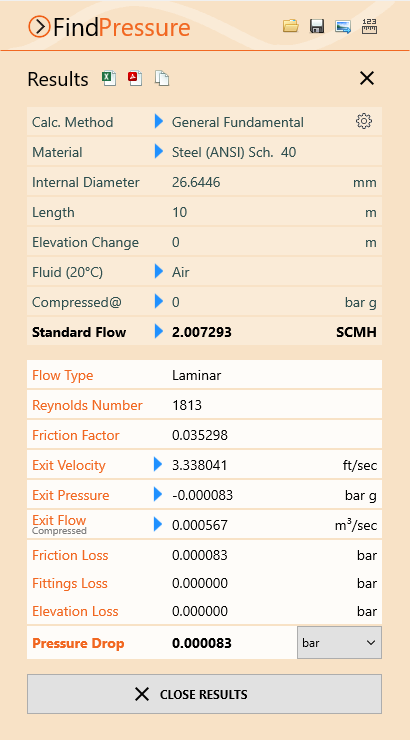This screenshot has height=740, width=410.
Task: Select Steel (ANSI) Sch. 40 material
Action: click(234, 152)
